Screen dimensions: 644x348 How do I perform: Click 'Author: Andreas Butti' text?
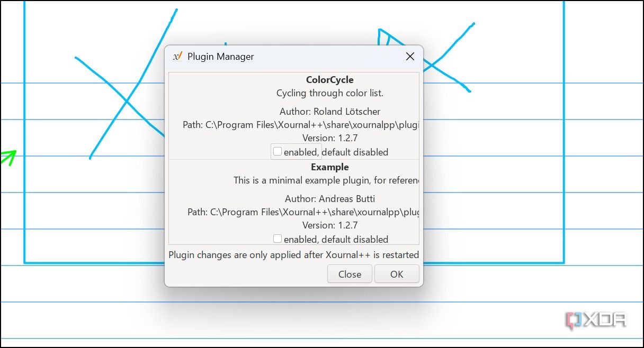[x=329, y=199]
